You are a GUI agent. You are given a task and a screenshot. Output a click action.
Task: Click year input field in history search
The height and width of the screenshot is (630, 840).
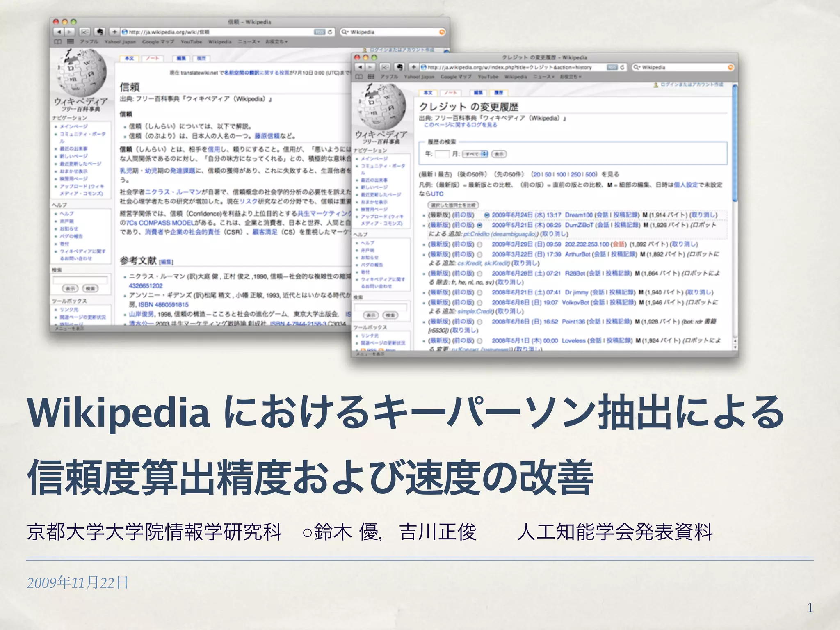pyautogui.click(x=442, y=154)
